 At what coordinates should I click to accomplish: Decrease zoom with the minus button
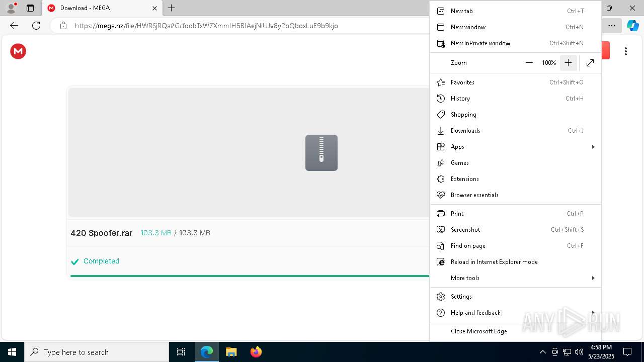(529, 63)
